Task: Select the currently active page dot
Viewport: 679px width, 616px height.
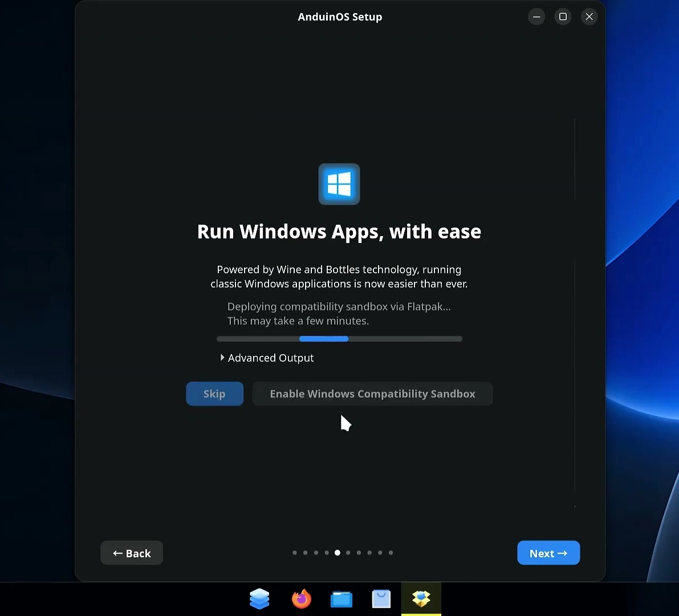Action: (338, 553)
